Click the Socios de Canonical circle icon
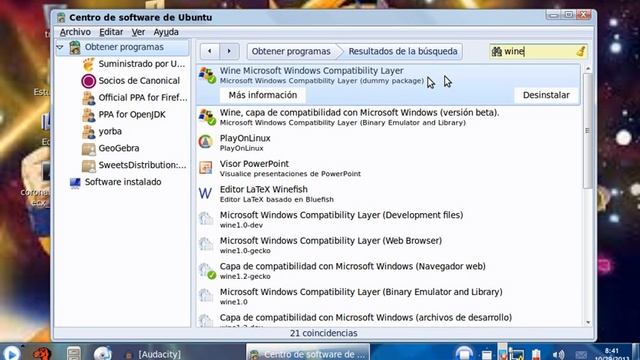The height and width of the screenshot is (360, 640). (88, 81)
